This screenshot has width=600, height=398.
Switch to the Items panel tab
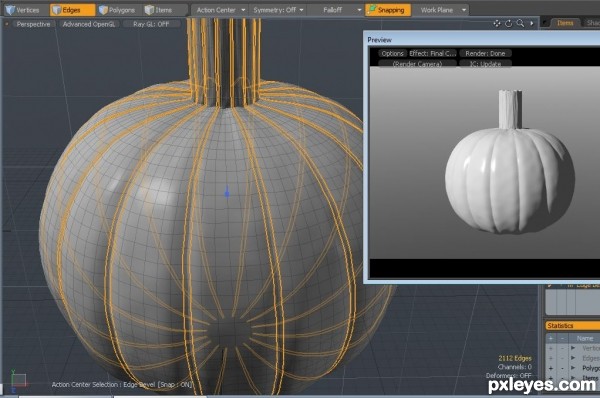click(x=565, y=23)
